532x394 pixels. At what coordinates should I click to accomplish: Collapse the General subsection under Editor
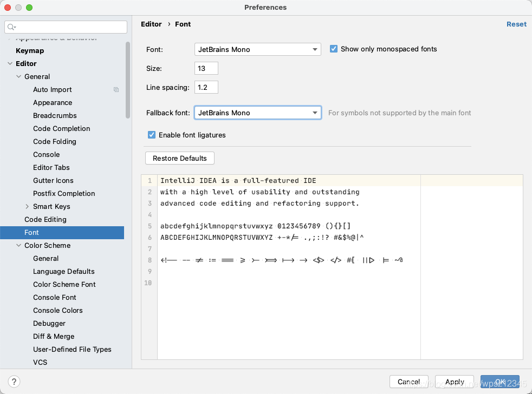tap(18, 77)
